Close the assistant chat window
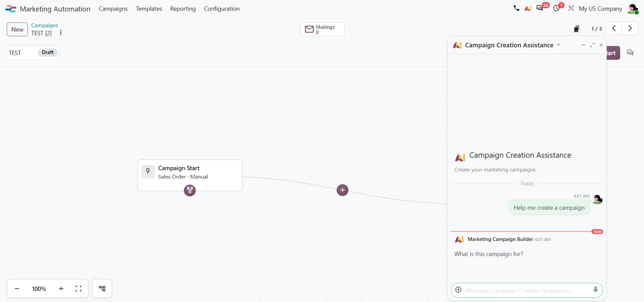 [601, 45]
